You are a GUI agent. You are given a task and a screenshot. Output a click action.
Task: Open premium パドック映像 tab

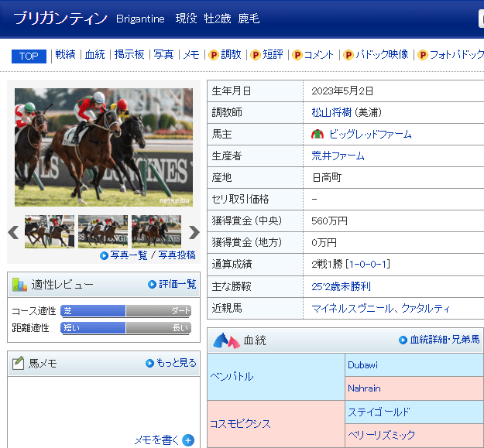(x=382, y=55)
